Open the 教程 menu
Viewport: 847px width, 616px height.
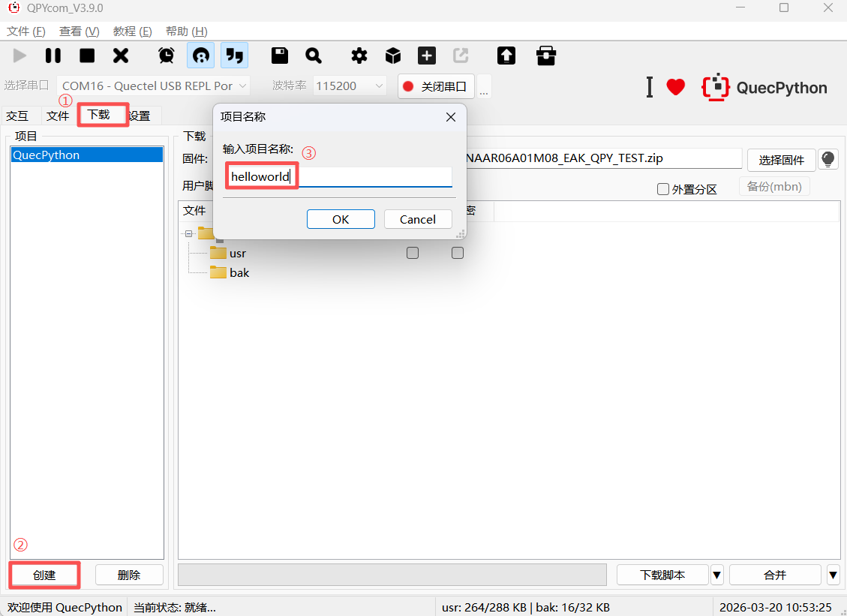click(132, 32)
